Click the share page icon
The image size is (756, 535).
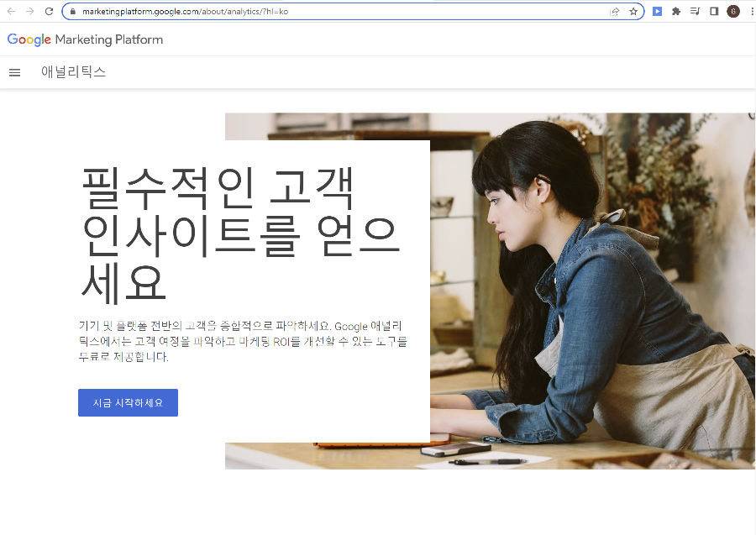[x=615, y=12]
